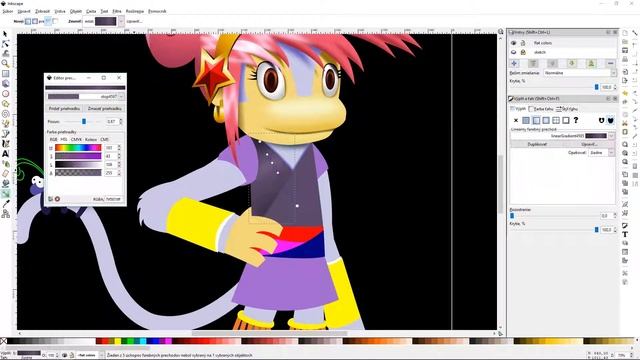Screen dimensions: 640x360
Task: Select the Rectangle tool
Action: pyautogui.click(x=5, y=73)
